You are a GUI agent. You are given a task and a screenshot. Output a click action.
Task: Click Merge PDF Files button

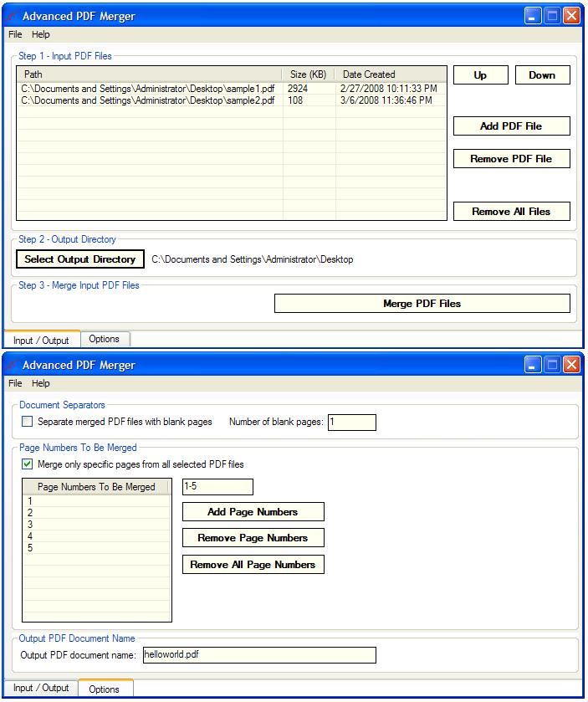(422, 304)
